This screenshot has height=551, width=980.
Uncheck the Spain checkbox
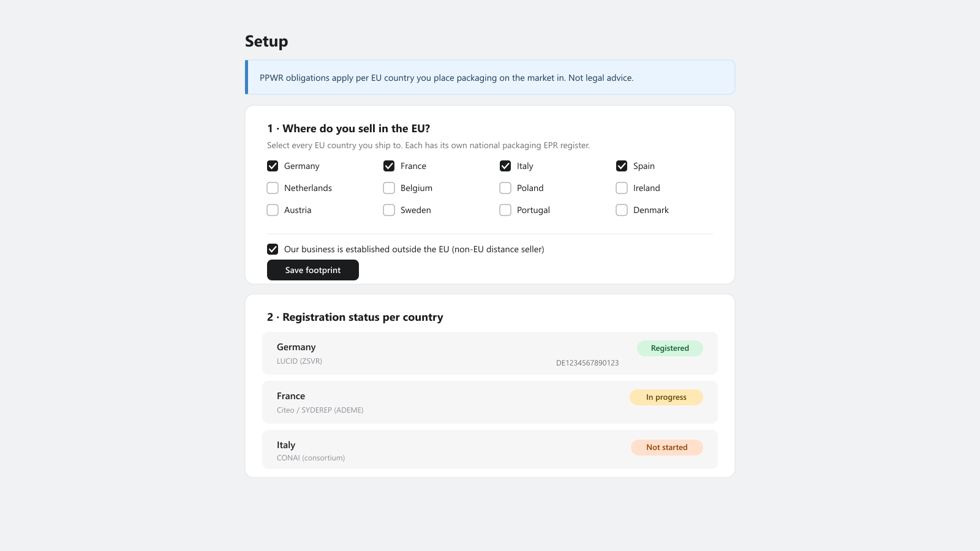(622, 166)
